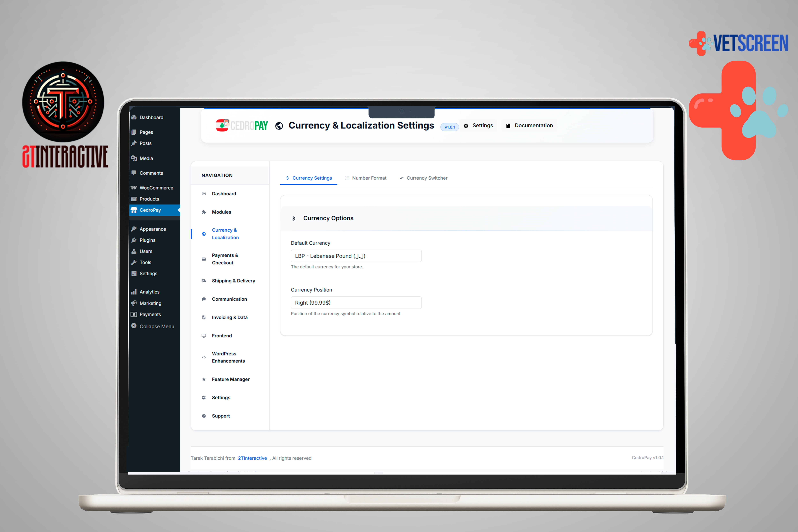Click the WooCommerce icon in the sidebar
The image size is (798, 532).
[x=134, y=187]
